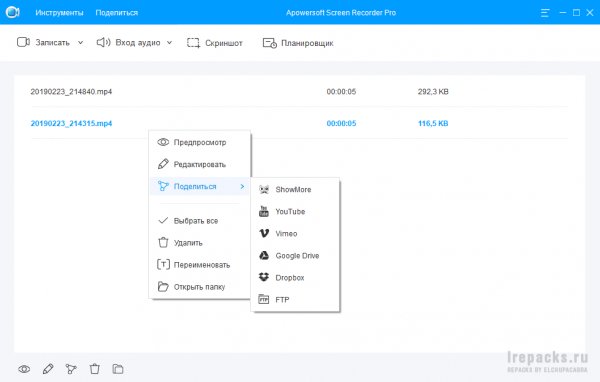Choose Удалить from context menu
This screenshot has height=382, width=600.
point(200,243)
